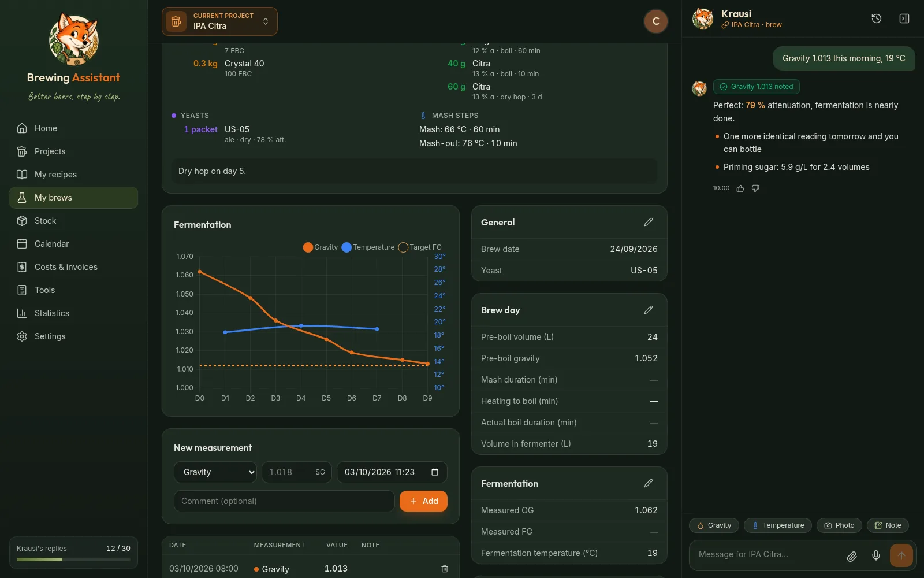Attach a file with paperclip icon
Screen dimensions: 924x578
(852, 556)
